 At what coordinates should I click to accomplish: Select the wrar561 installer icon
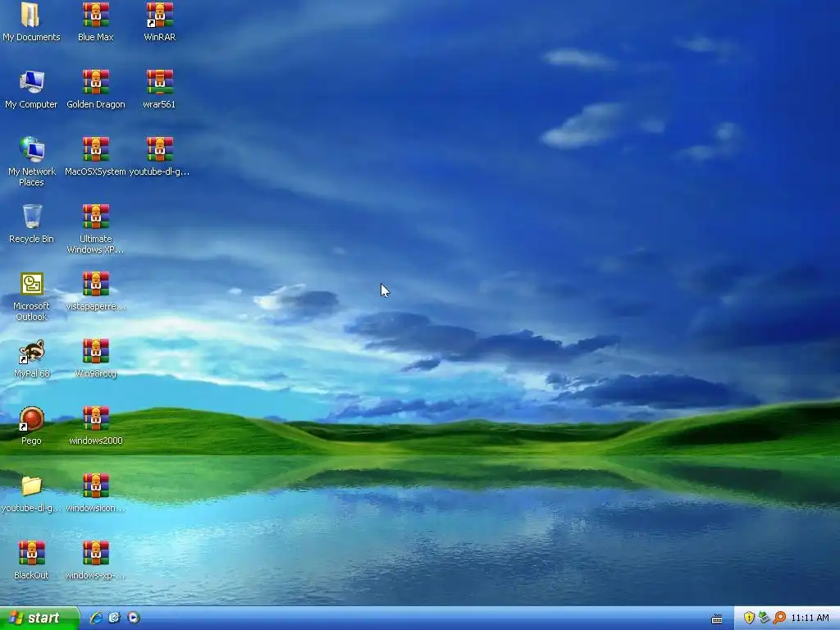tap(160, 82)
